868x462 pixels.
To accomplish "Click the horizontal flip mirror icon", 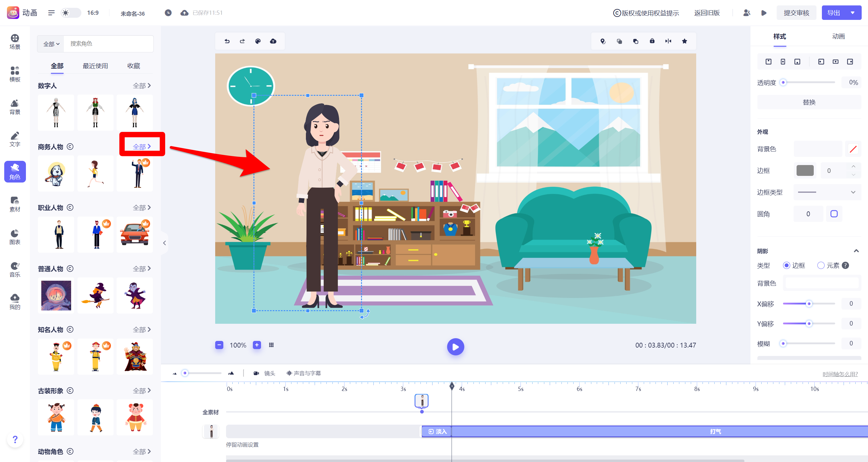I will 668,41.
